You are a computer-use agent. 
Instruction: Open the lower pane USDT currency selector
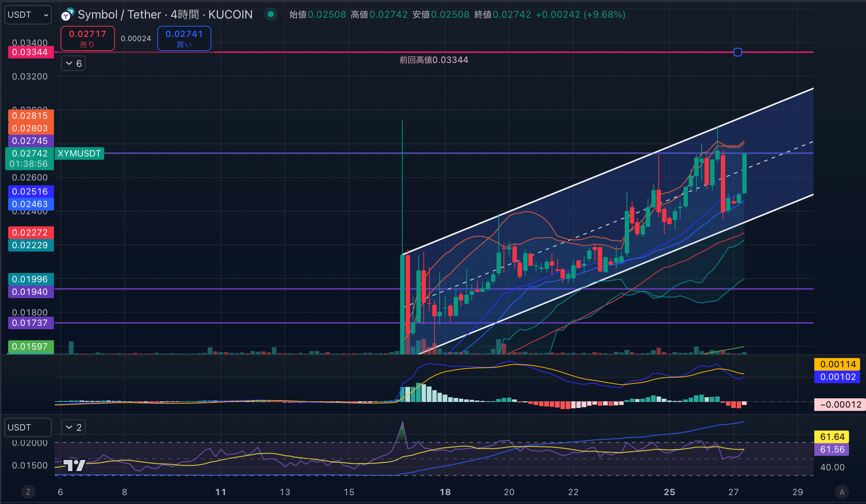(x=28, y=428)
